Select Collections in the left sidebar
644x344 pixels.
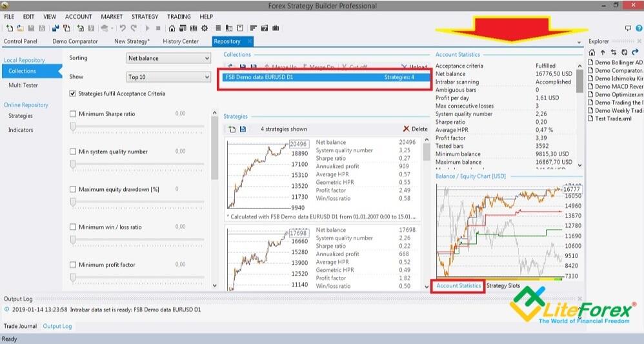click(x=31, y=71)
